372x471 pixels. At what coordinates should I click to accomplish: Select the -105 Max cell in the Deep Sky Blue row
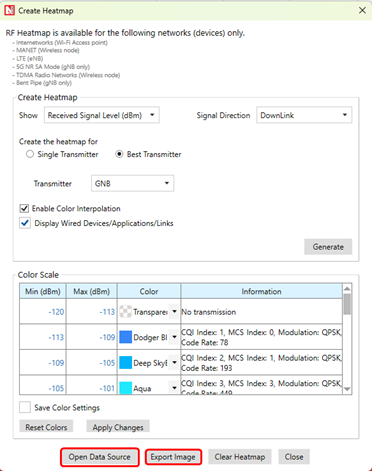click(92, 362)
